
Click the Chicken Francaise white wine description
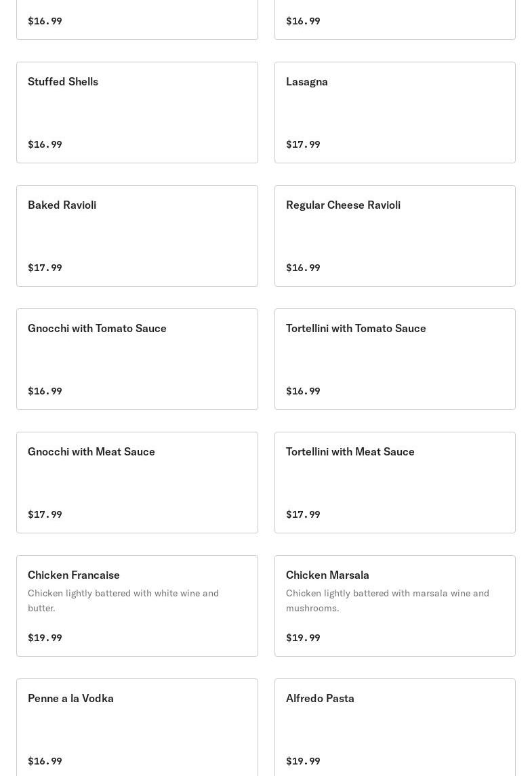pos(123,600)
